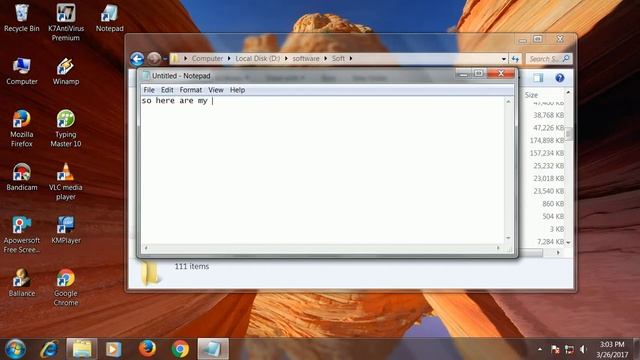Expand the arrow after Local Disk (D:)

click(286, 58)
